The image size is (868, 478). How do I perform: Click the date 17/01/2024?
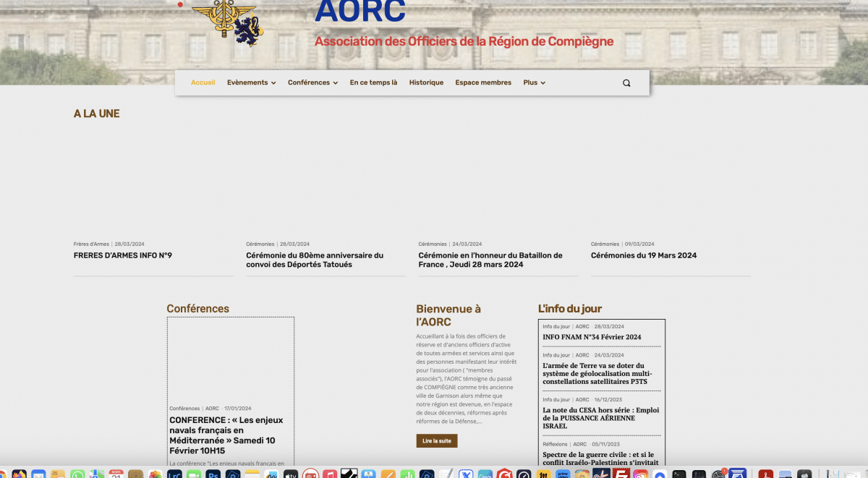pyautogui.click(x=239, y=409)
